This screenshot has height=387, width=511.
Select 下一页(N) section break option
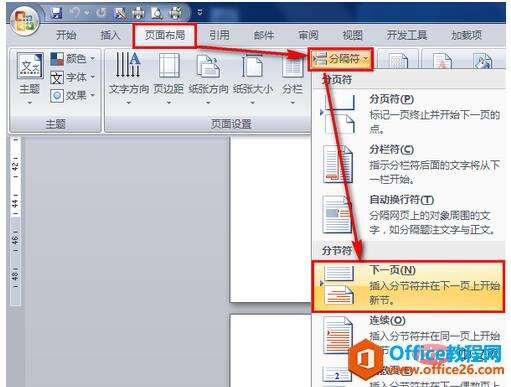(x=408, y=287)
